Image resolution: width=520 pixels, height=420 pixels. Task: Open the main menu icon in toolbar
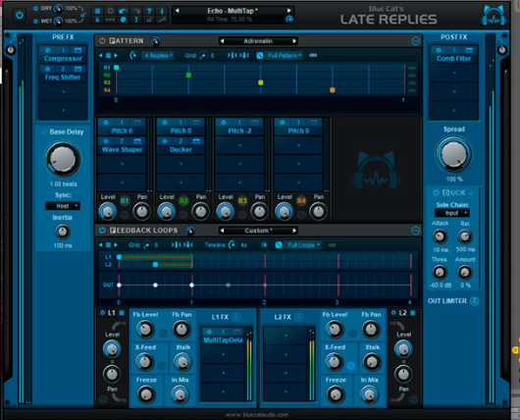[97, 11]
